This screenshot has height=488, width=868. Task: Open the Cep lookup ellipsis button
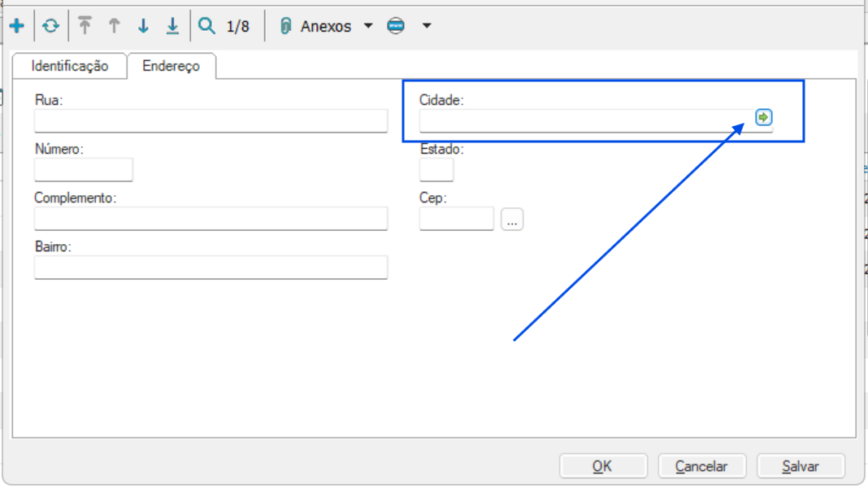(x=512, y=220)
